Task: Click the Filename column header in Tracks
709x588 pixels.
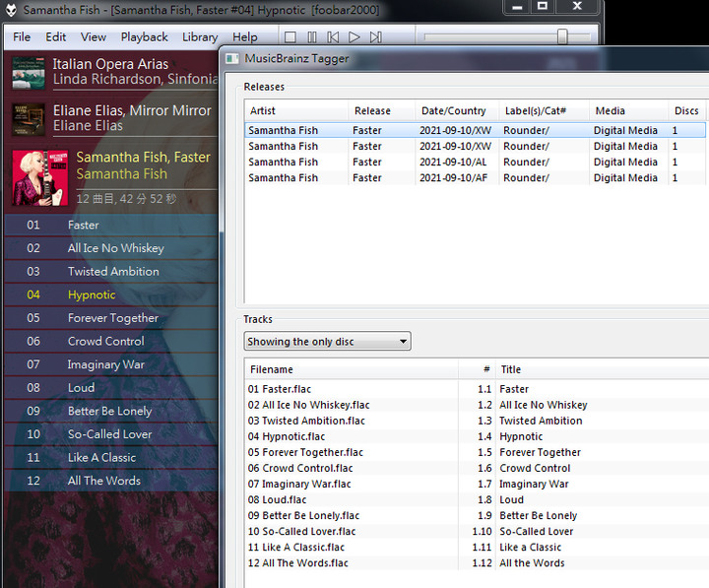Action: coord(352,369)
